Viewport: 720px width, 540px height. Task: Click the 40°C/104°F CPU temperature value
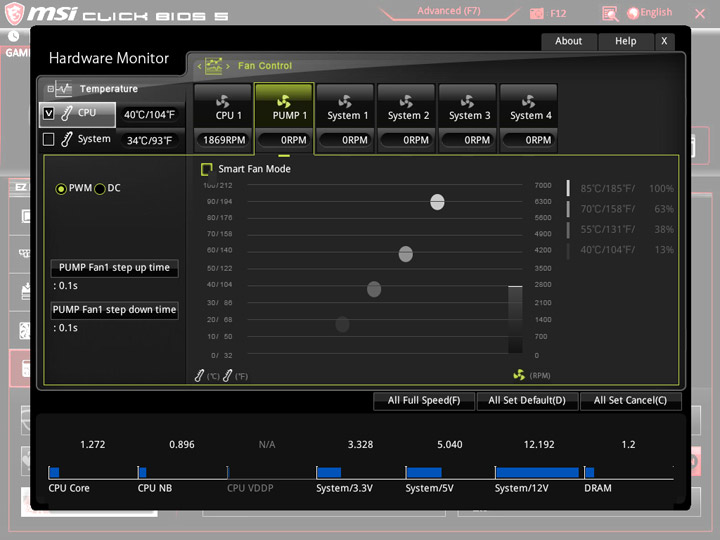click(149, 114)
